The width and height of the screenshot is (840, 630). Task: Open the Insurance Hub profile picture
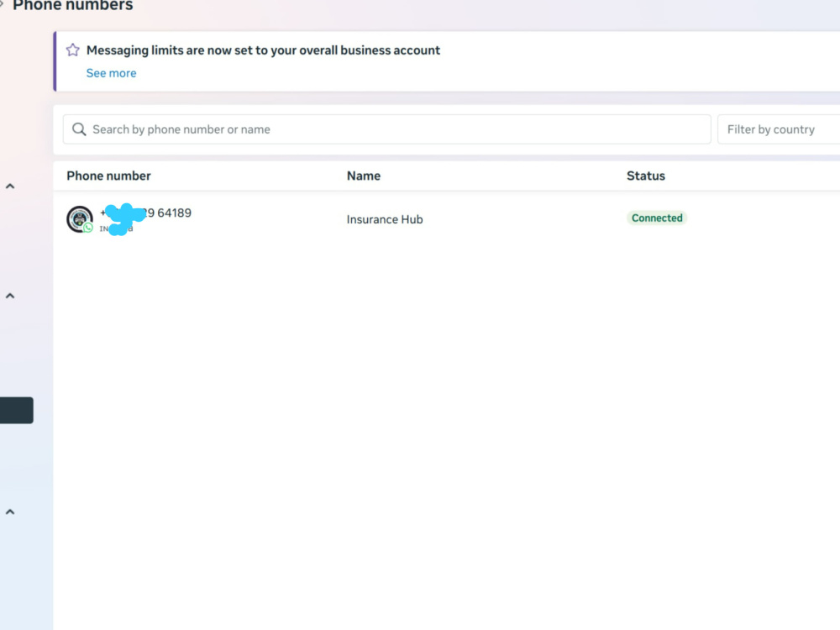(x=79, y=218)
